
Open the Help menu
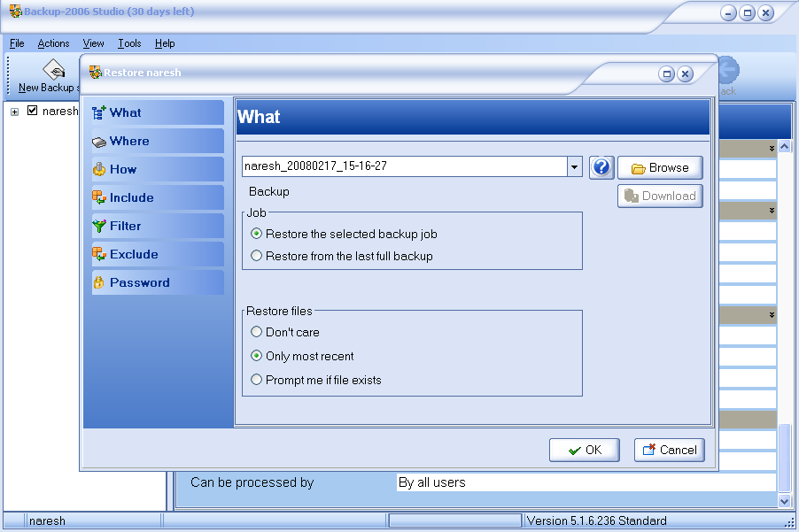tap(165, 43)
